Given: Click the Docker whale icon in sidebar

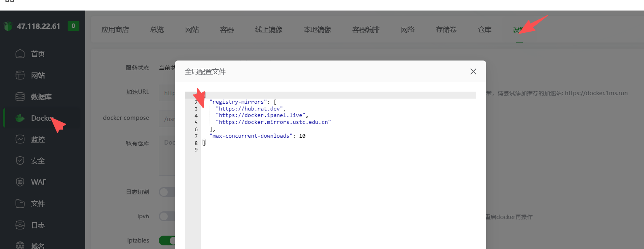Looking at the screenshot, I should [x=20, y=118].
